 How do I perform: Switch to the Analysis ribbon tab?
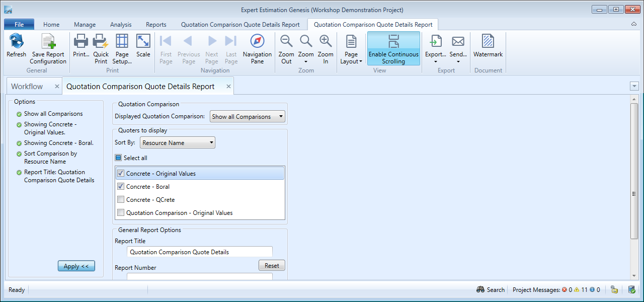click(121, 25)
